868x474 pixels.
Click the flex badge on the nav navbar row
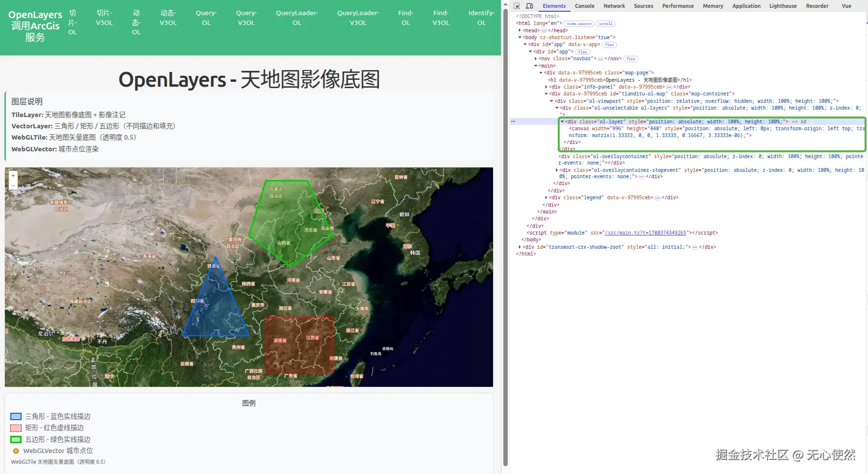pyautogui.click(x=631, y=59)
